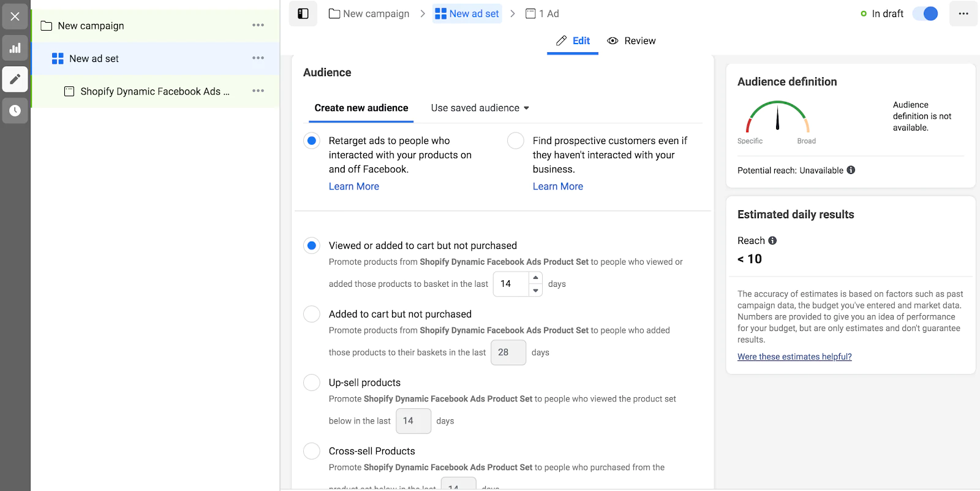Close the ad editor with X icon
The height and width of the screenshot is (491, 980).
pyautogui.click(x=15, y=17)
